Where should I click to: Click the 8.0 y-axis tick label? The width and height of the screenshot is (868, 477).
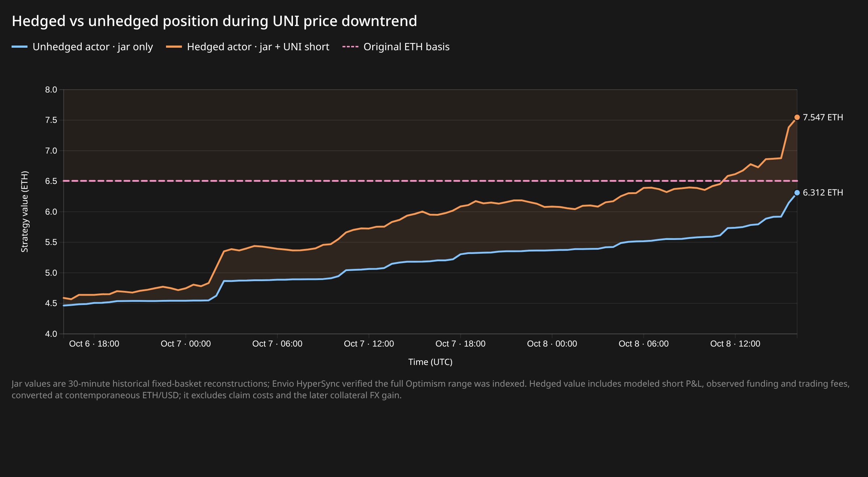point(51,90)
